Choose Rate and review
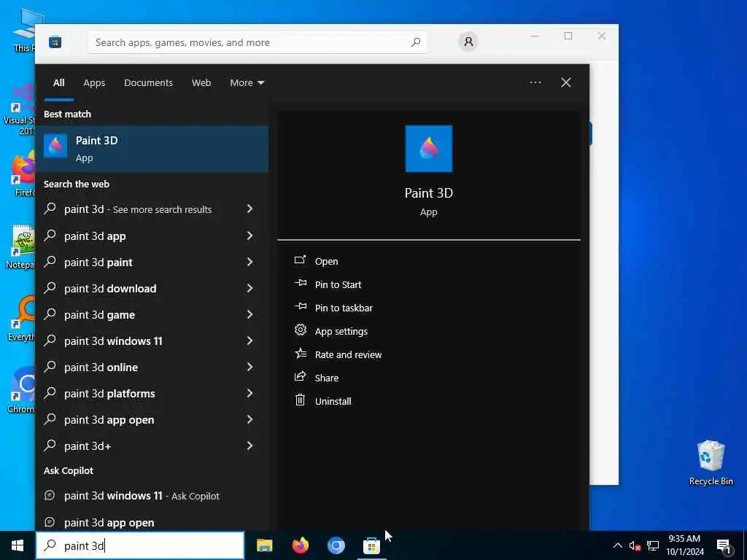 (x=348, y=354)
